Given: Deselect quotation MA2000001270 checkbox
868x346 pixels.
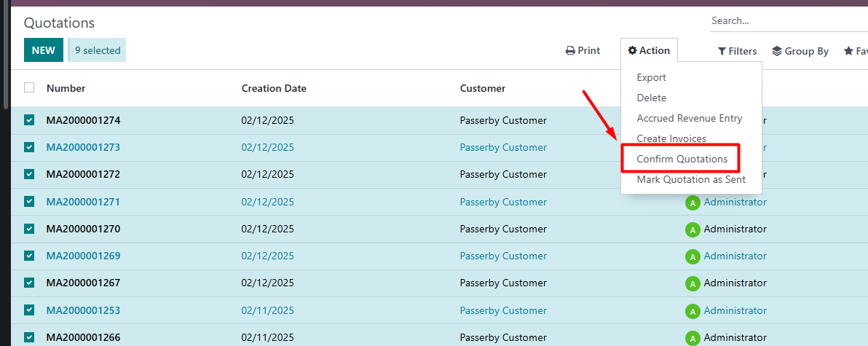Looking at the screenshot, I should tap(29, 229).
